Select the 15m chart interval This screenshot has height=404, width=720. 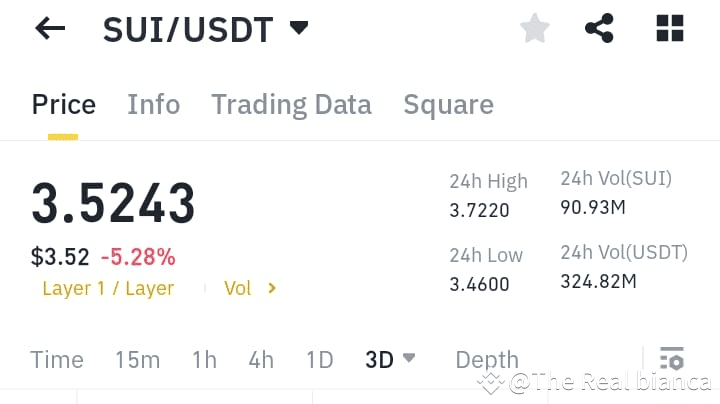[138, 359]
